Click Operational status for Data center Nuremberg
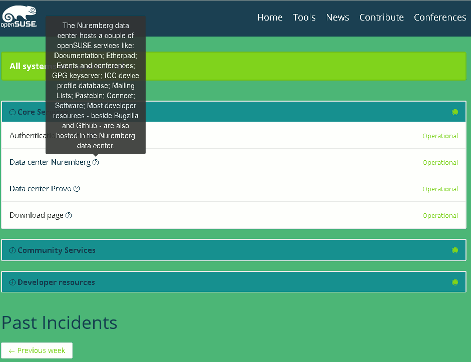 click(x=440, y=162)
